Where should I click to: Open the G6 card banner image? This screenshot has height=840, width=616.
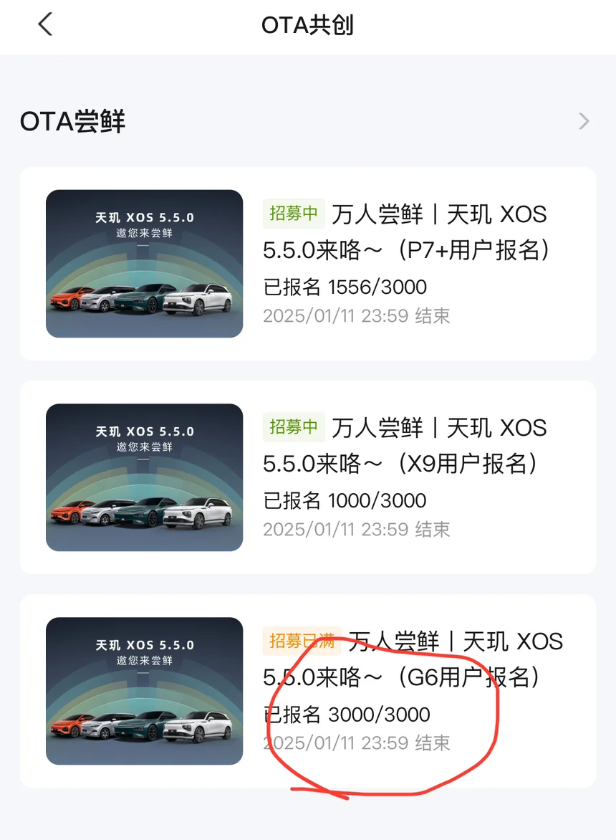145,691
